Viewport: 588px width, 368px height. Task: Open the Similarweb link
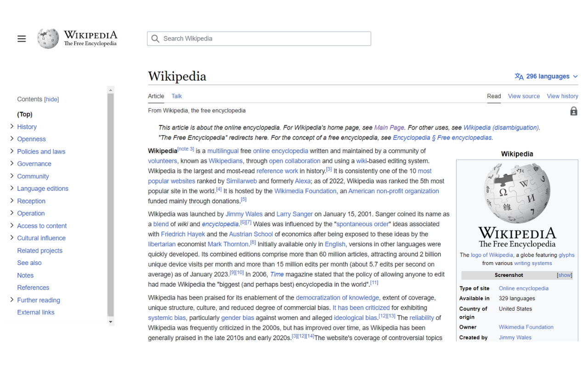click(x=241, y=181)
